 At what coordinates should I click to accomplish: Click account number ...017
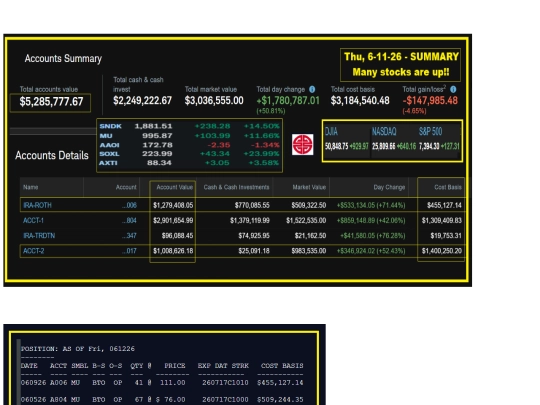[129, 251]
